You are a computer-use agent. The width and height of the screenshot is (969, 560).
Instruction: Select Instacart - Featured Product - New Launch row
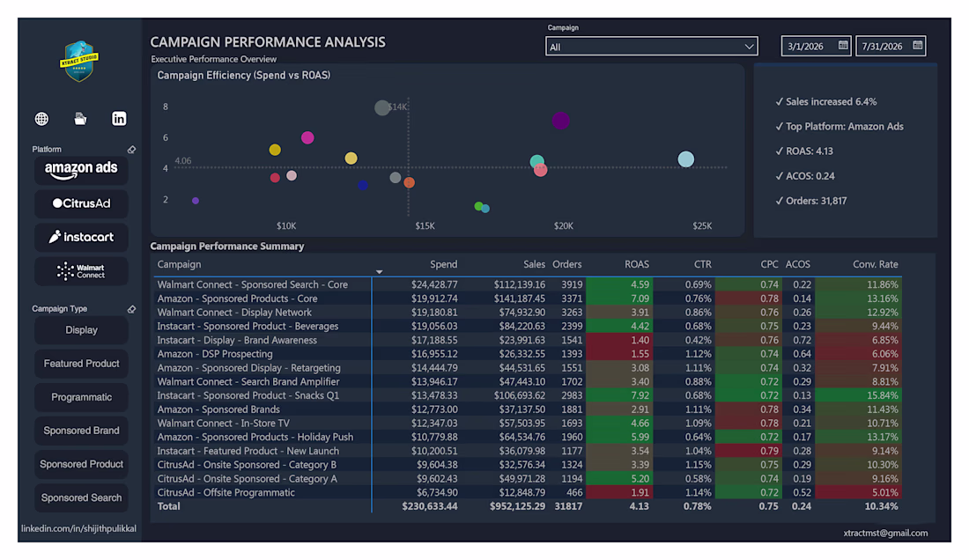point(527,452)
